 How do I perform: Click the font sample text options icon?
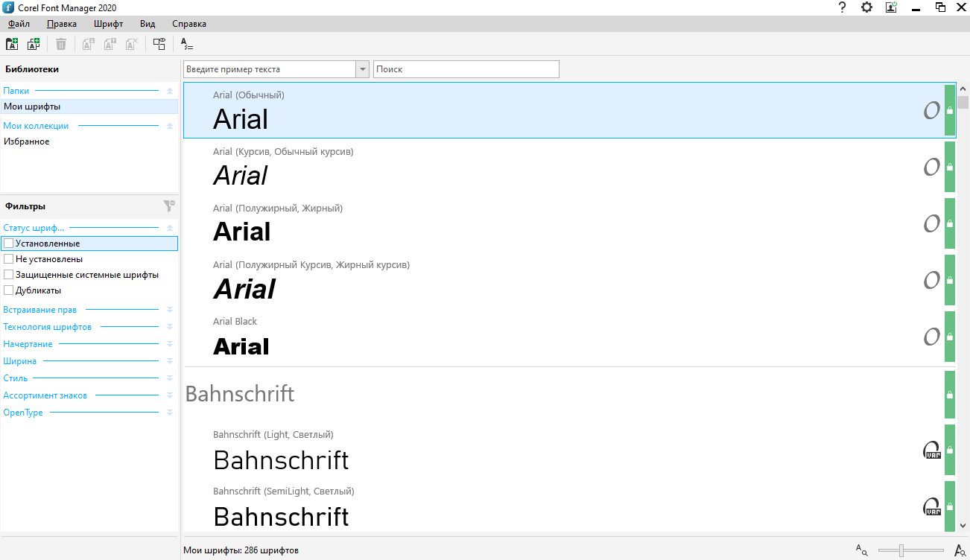point(187,44)
